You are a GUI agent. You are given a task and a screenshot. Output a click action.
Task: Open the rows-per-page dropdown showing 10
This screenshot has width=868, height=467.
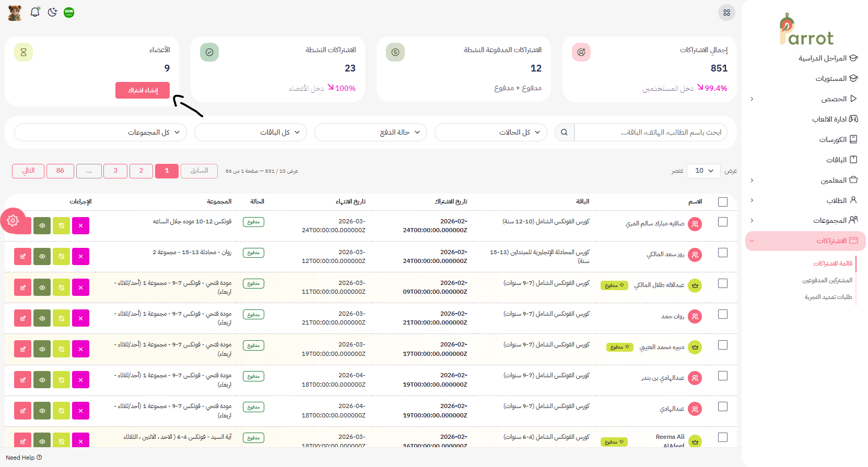[x=703, y=171]
